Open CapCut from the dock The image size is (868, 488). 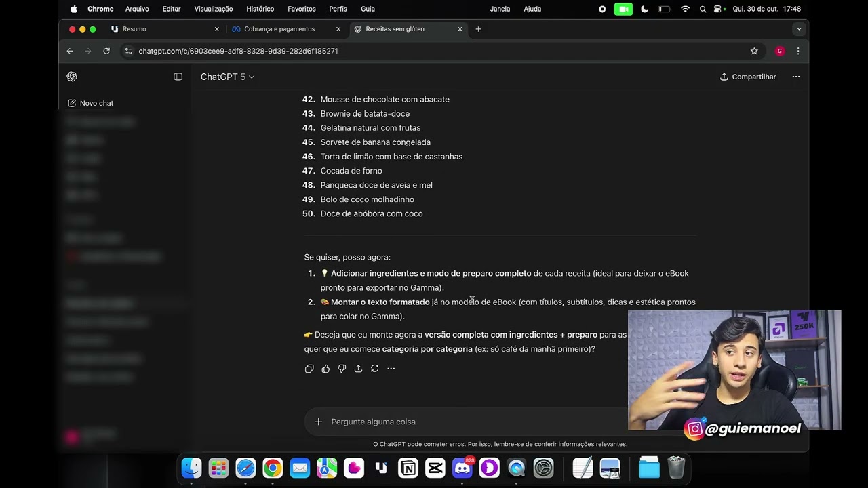point(435,468)
